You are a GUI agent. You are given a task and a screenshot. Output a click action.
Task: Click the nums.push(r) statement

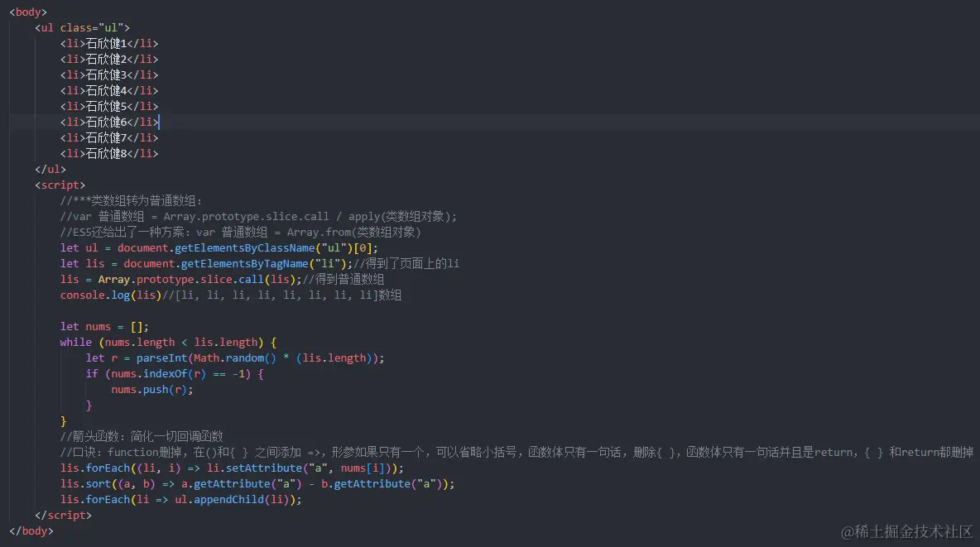(151, 390)
